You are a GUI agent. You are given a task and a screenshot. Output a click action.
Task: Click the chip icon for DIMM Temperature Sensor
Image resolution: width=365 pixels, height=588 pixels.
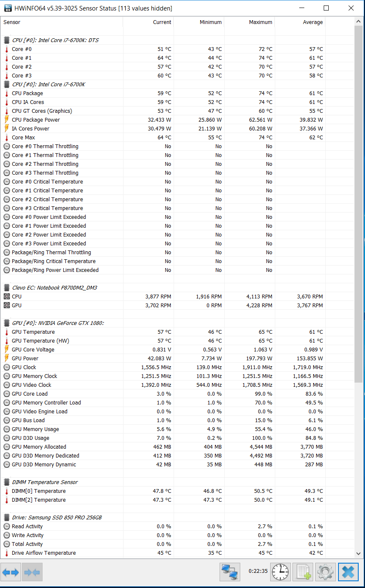click(6, 482)
